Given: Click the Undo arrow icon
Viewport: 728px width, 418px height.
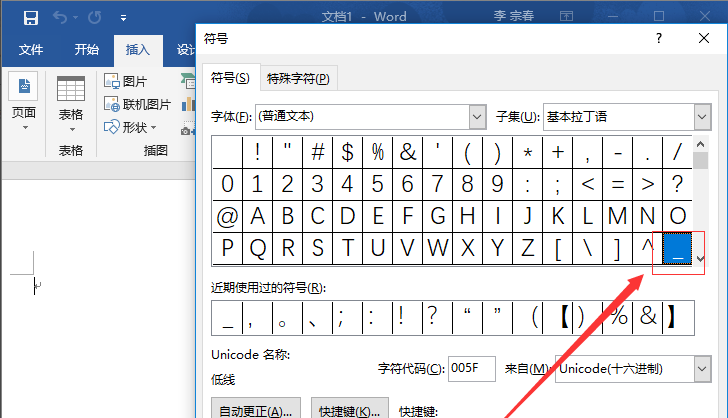Looking at the screenshot, I should (x=60, y=18).
